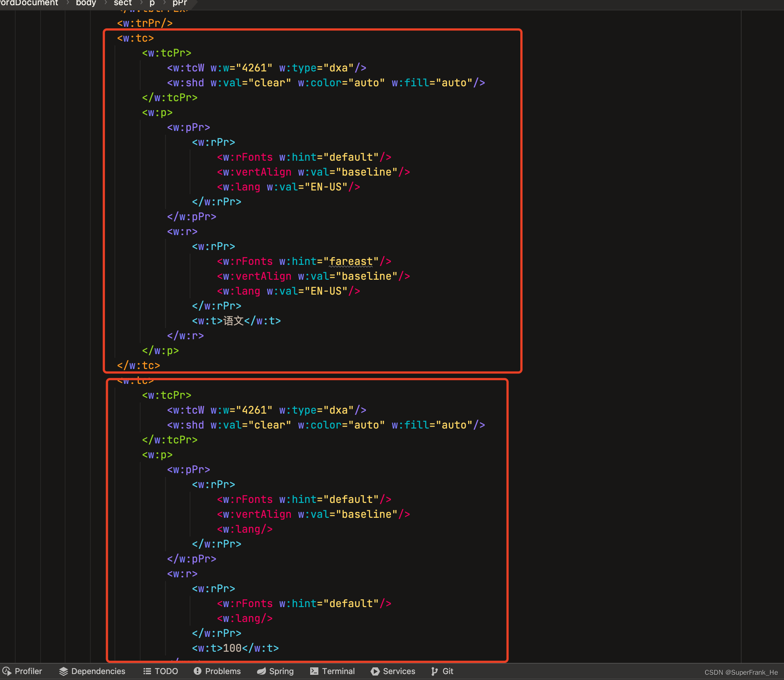This screenshot has height=680, width=784.
Task: Click the w:trPr tag line
Action: tap(145, 23)
